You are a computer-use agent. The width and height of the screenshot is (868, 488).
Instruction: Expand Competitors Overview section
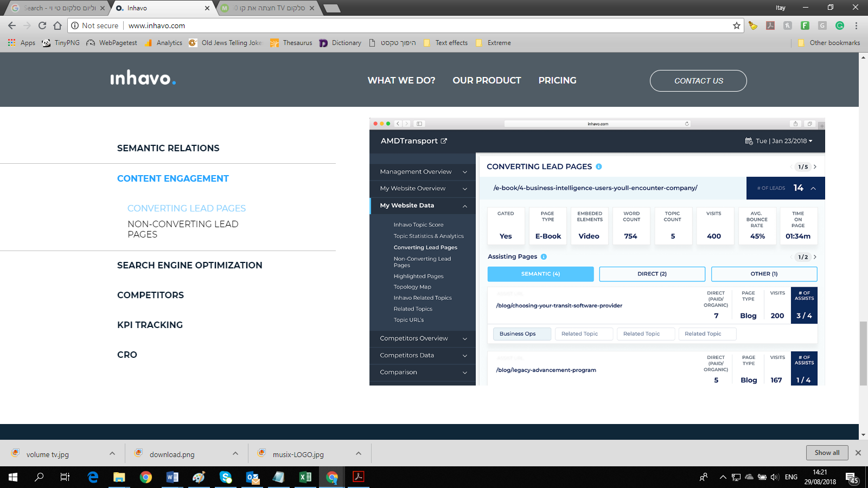tap(423, 338)
